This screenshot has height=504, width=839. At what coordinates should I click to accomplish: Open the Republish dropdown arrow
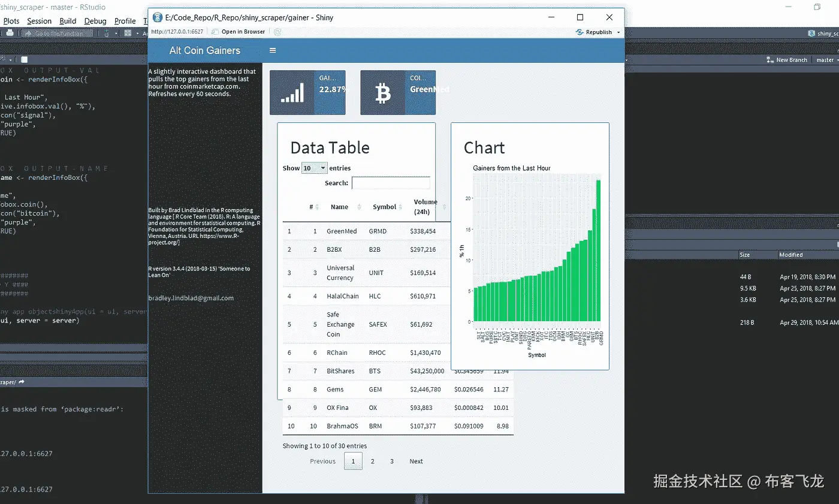pos(618,32)
